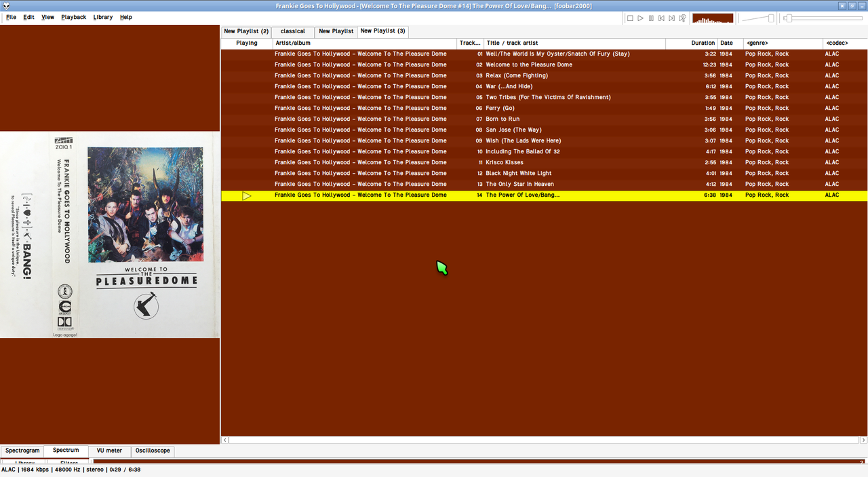The height and width of the screenshot is (477, 868).
Task: Click the playlist horizontal scrollbar left arrow
Action: (225, 440)
